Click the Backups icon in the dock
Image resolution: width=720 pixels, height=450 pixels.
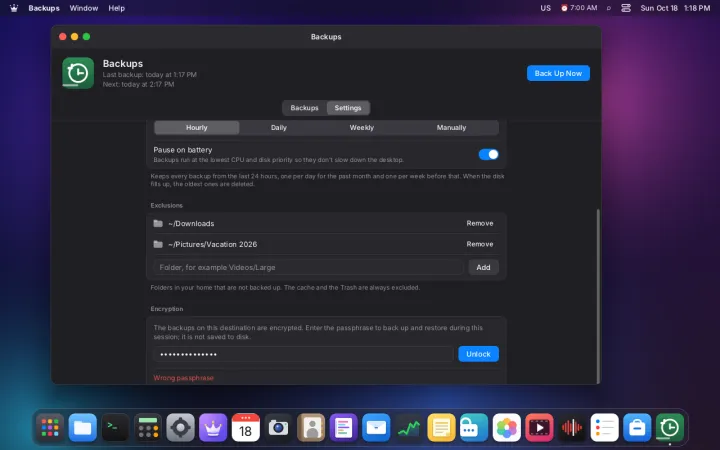669,428
